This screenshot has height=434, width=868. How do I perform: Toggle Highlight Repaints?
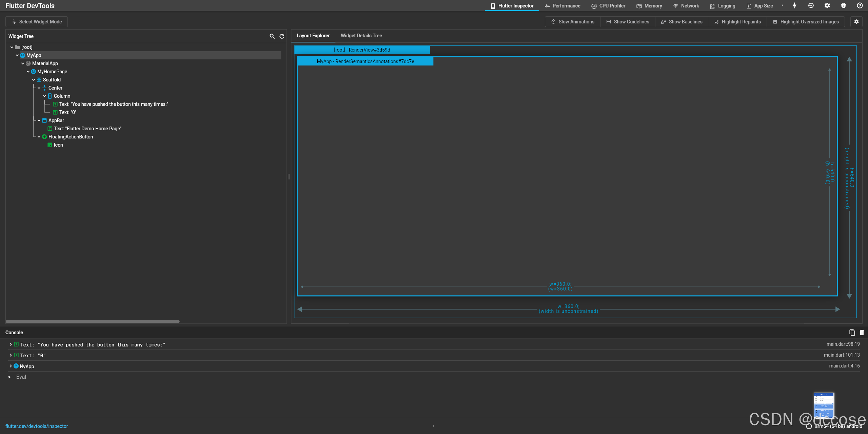tap(737, 22)
